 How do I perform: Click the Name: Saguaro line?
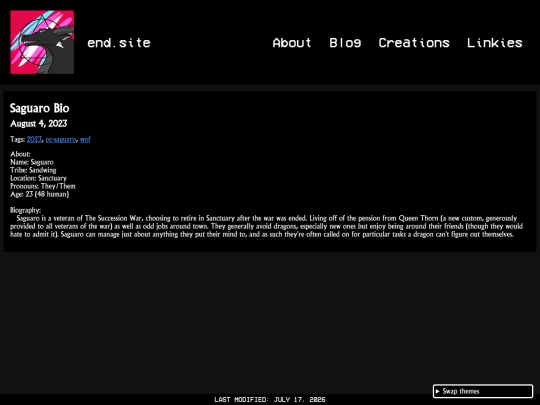(x=32, y=162)
